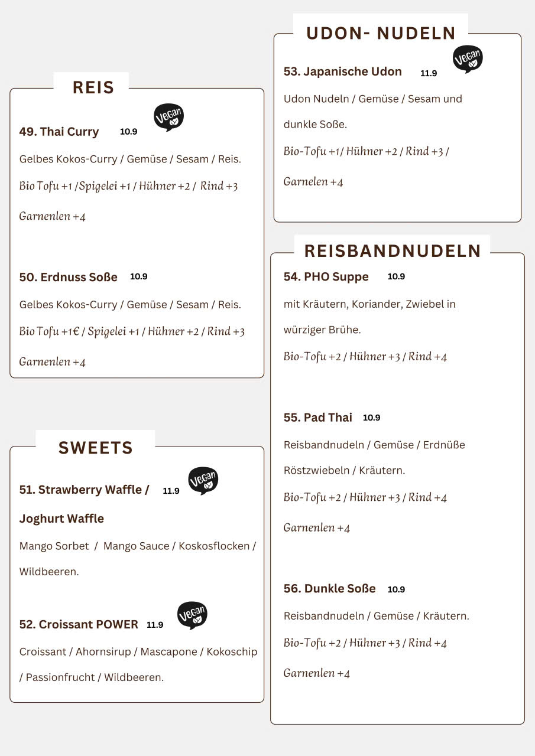Select the UDON- NUDELN section heading
The height and width of the screenshot is (756, 535).
tap(381, 33)
